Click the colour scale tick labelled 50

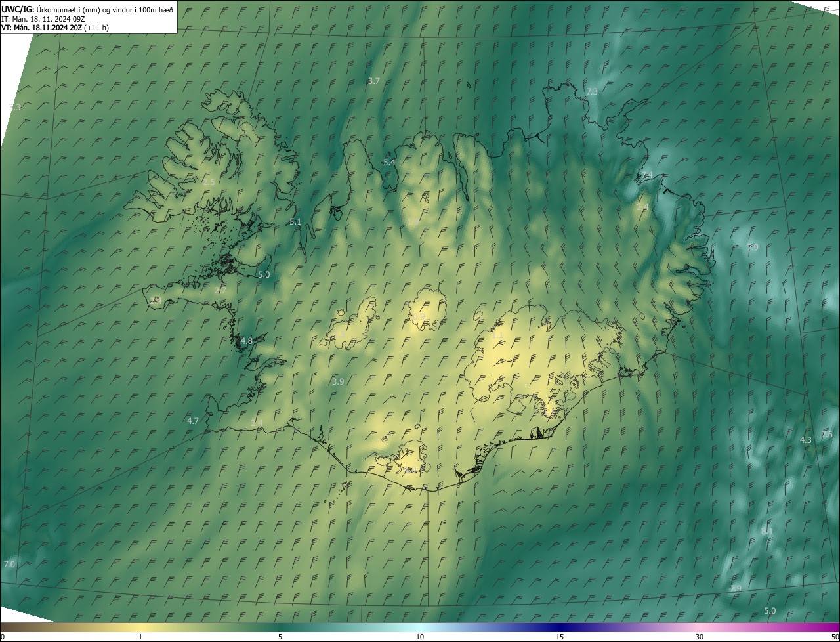[835, 637]
